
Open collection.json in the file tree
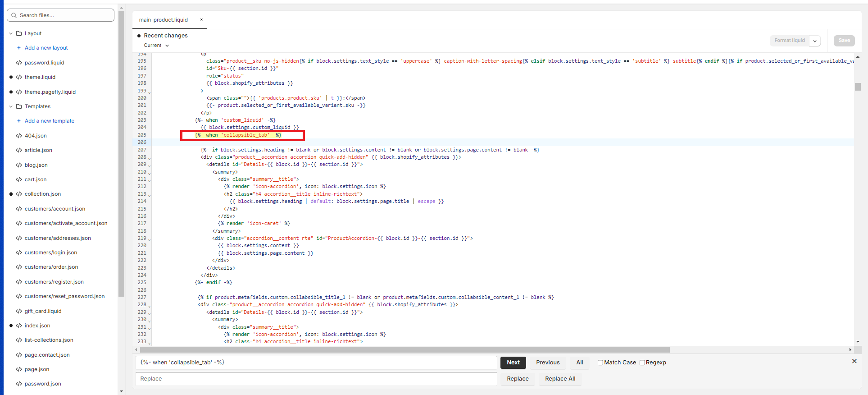[x=43, y=194]
